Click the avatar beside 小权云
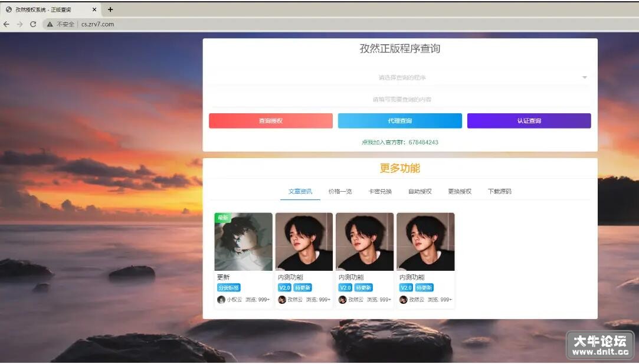The image size is (639, 364). click(221, 300)
